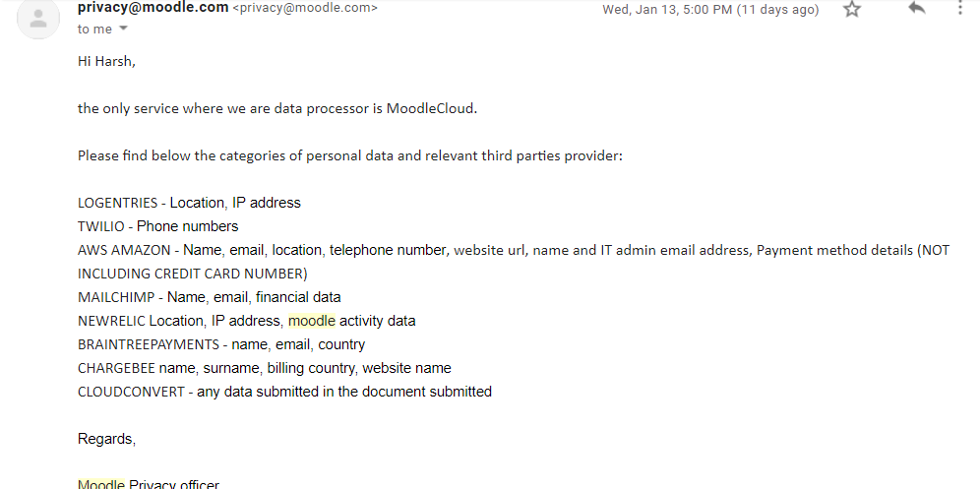
Task: Click the Wed, Jan 13 timestamp
Action: point(710,10)
